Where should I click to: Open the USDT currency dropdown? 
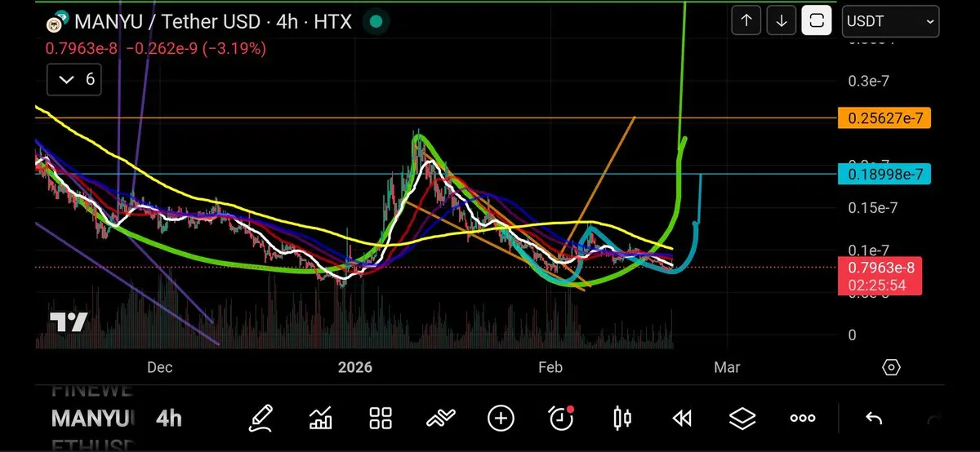(890, 22)
